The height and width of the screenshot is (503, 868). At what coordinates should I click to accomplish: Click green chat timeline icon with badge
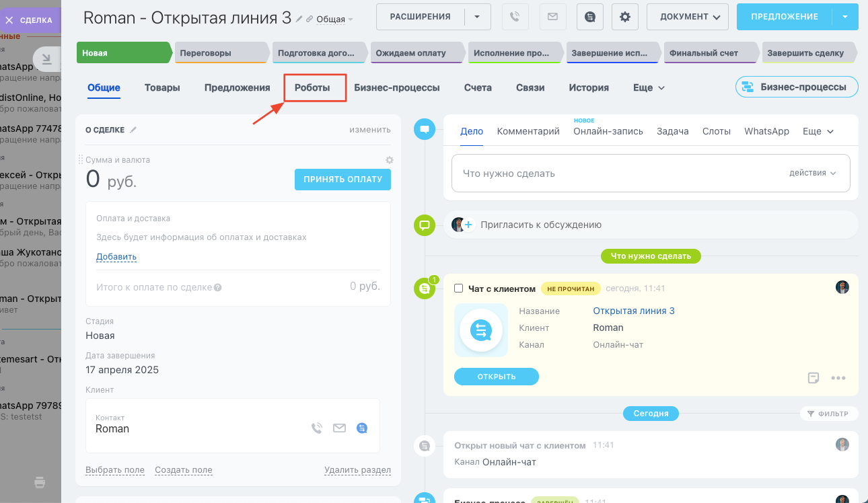pyautogui.click(x=425, y=288)
